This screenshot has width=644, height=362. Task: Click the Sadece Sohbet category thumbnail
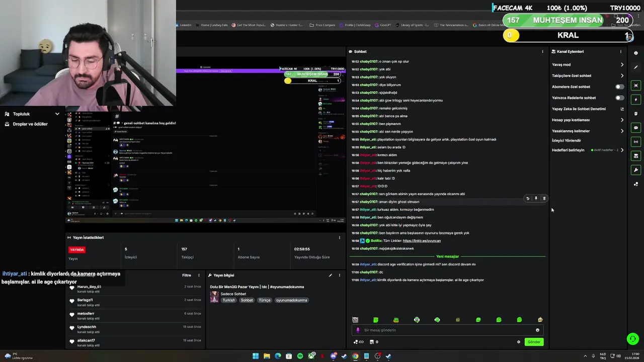[x=214, y=297]
